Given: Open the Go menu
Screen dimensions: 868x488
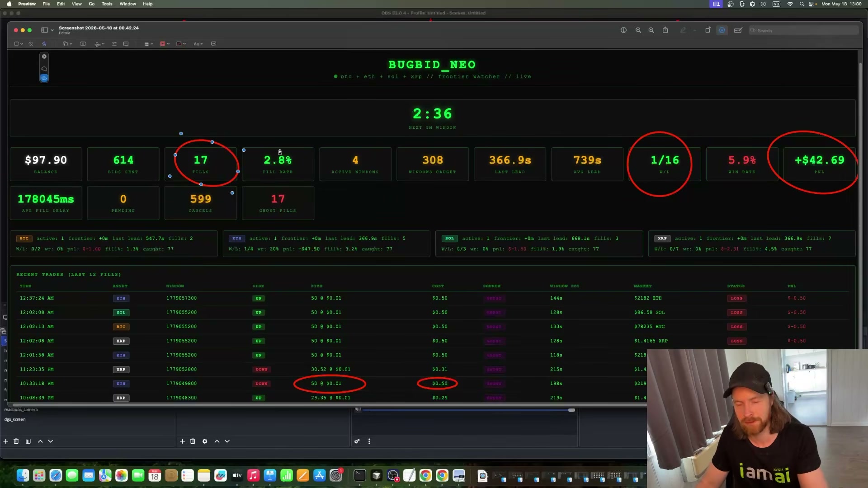Looking at the screenshot, I should pos(92,4).
